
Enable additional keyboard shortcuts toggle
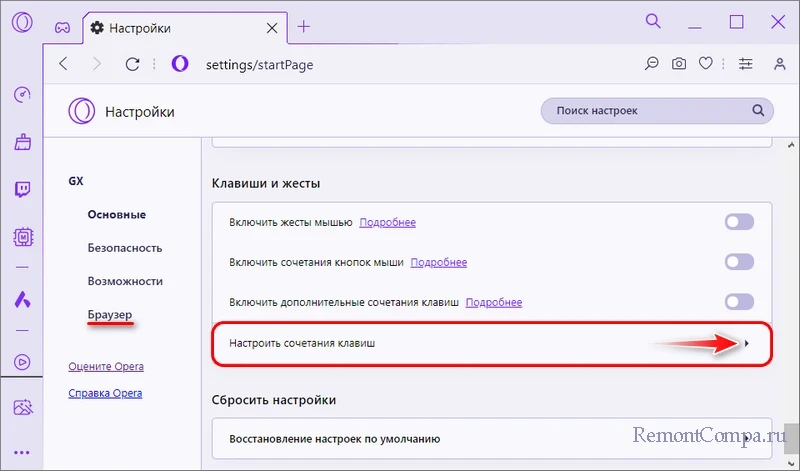tap(739, 301)
